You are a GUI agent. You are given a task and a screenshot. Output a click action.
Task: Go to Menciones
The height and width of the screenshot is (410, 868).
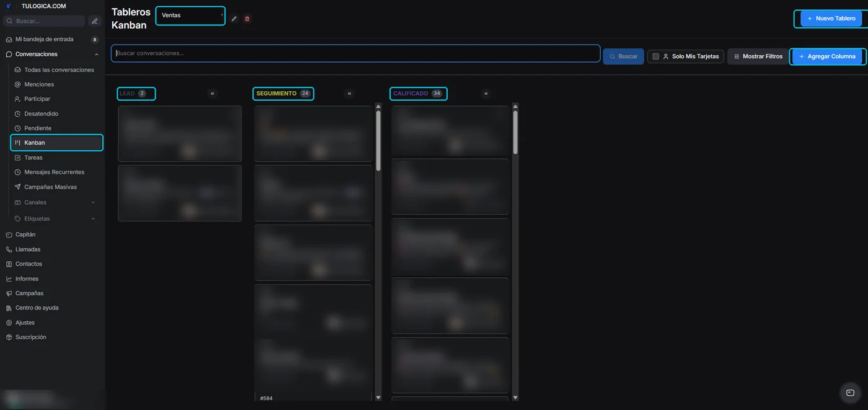click(x=39, y=84)
